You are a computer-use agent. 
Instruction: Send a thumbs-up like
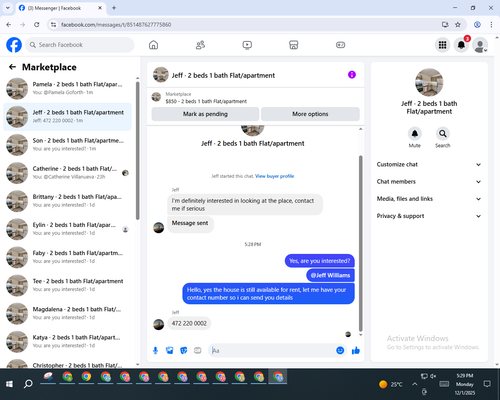(356, 350)
